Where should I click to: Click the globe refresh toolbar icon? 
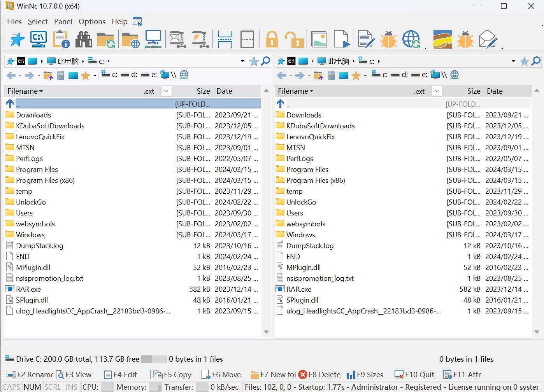(411, 39)
